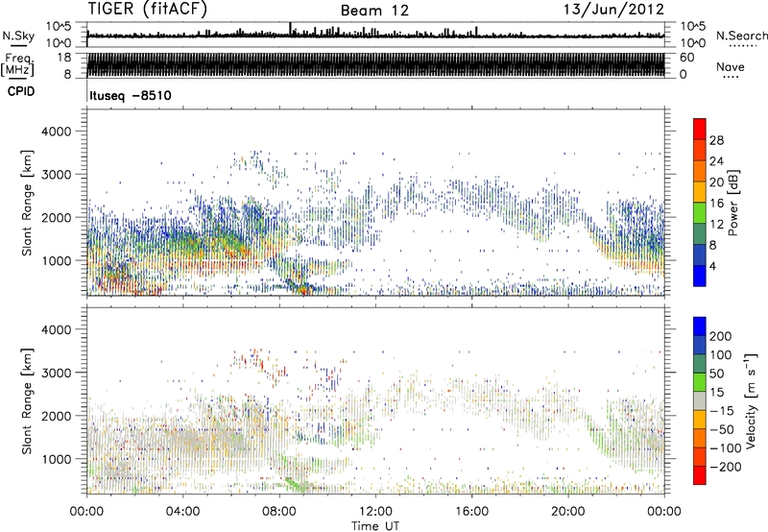
Task: Click the 200 tick on Velocity colorbar
Action: [721, 336]
